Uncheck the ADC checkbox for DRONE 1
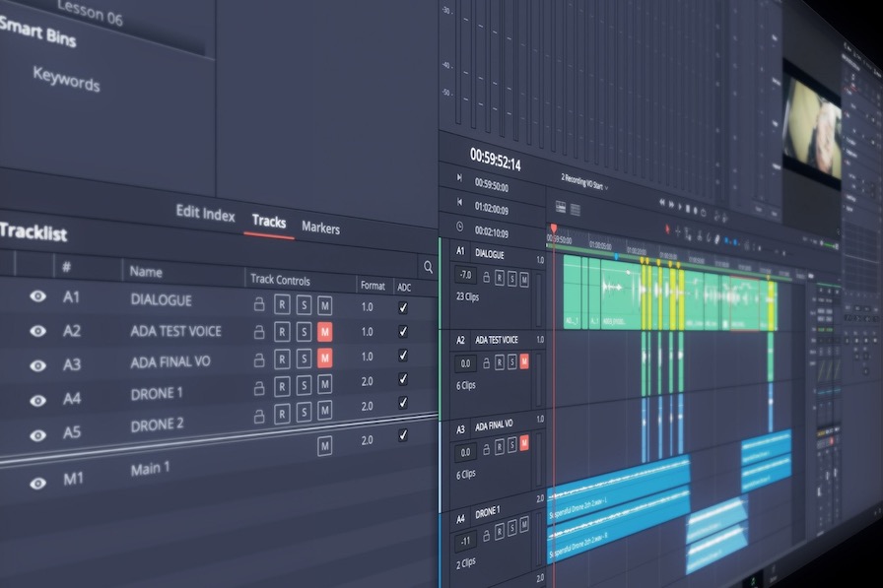This screenshot has height=588, width=883. [x=403, y=378]
